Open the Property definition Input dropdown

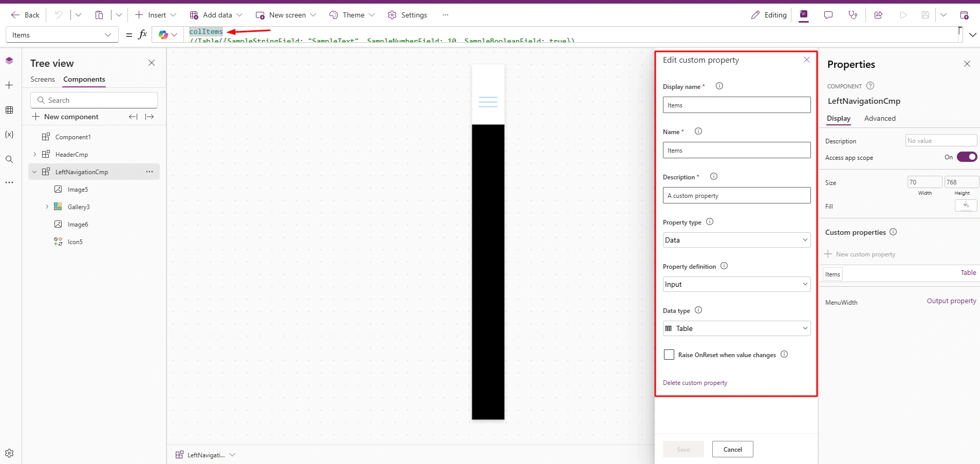point(737,284)
